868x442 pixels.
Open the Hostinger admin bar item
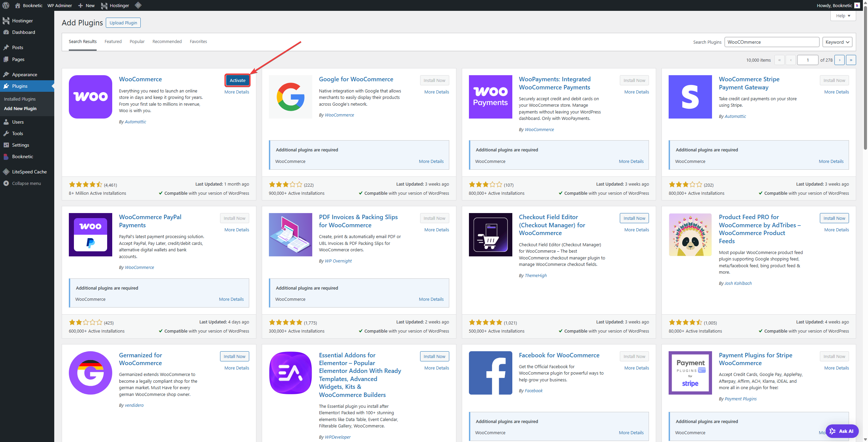(x=115, y=5)
